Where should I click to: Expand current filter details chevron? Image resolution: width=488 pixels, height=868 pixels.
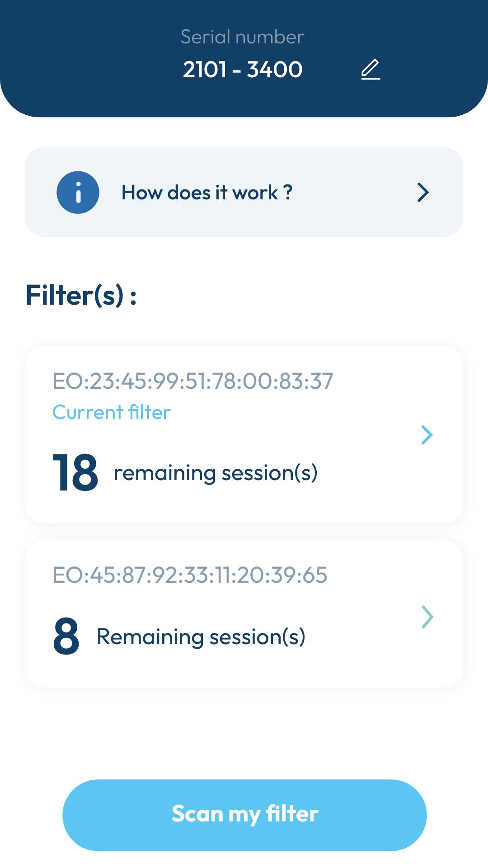coord(427,435)
